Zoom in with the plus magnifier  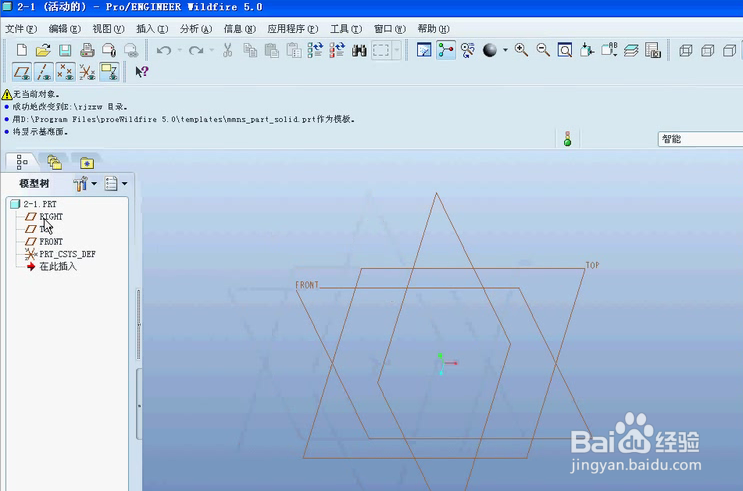coord(521,50)
